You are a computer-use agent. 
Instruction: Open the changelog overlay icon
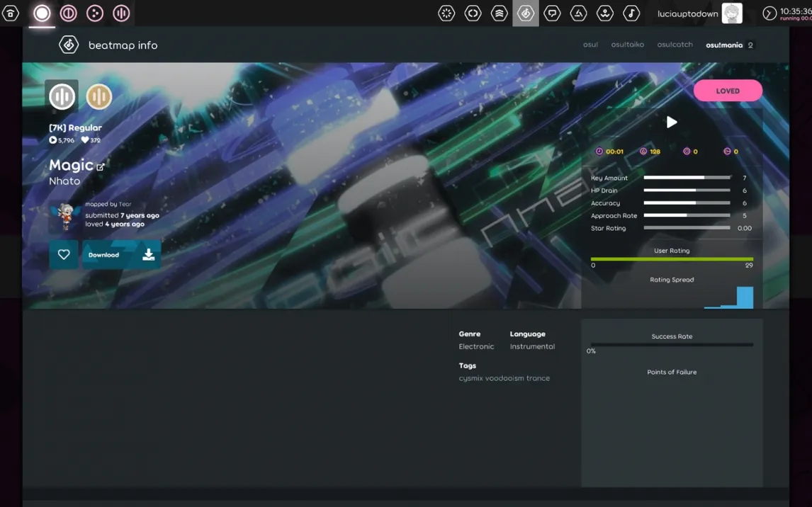[x=473, y=13]
